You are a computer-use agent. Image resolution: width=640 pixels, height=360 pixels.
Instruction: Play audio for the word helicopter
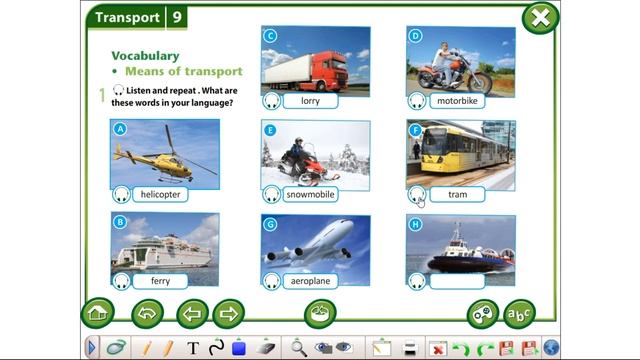(x=121, y=195)
